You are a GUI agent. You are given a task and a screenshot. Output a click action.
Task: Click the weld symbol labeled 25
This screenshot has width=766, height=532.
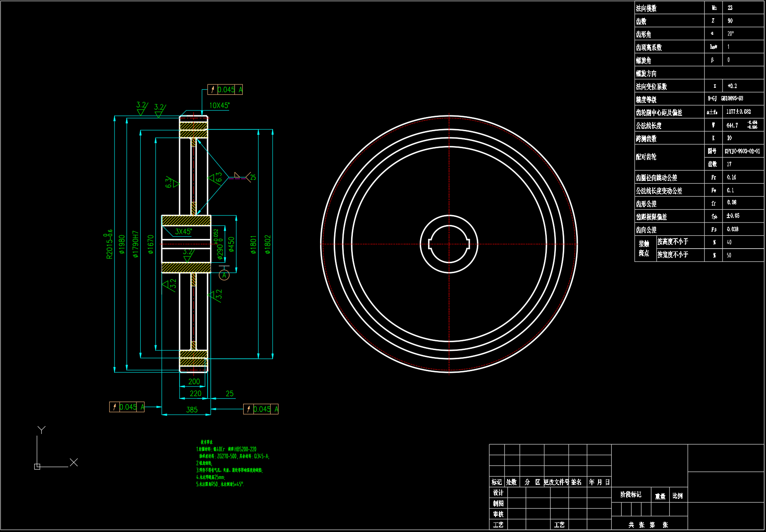coord(249,177)
